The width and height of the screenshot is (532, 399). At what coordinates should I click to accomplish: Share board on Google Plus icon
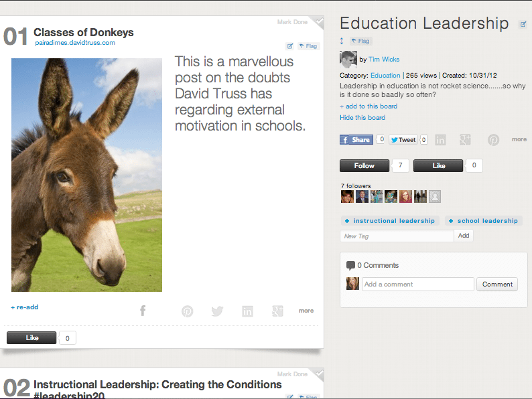coord(465,140)
